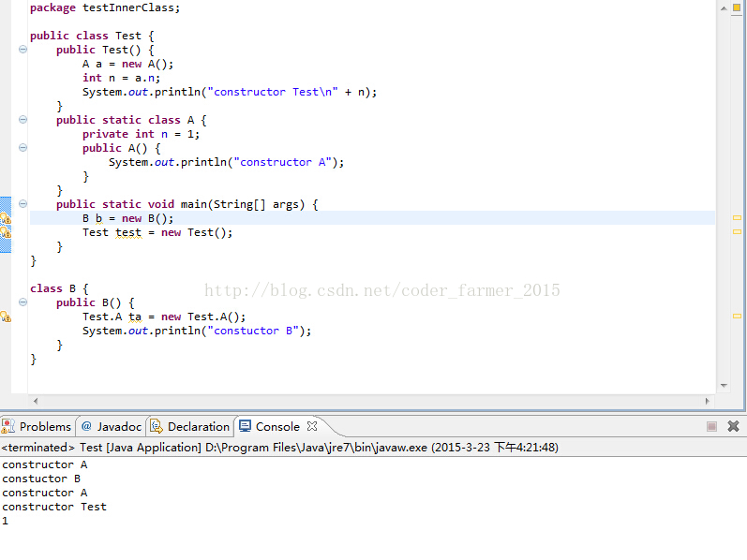Click the 'A a = new A();' statement
This screenshot has width=747, height=560.
[127, 65]
